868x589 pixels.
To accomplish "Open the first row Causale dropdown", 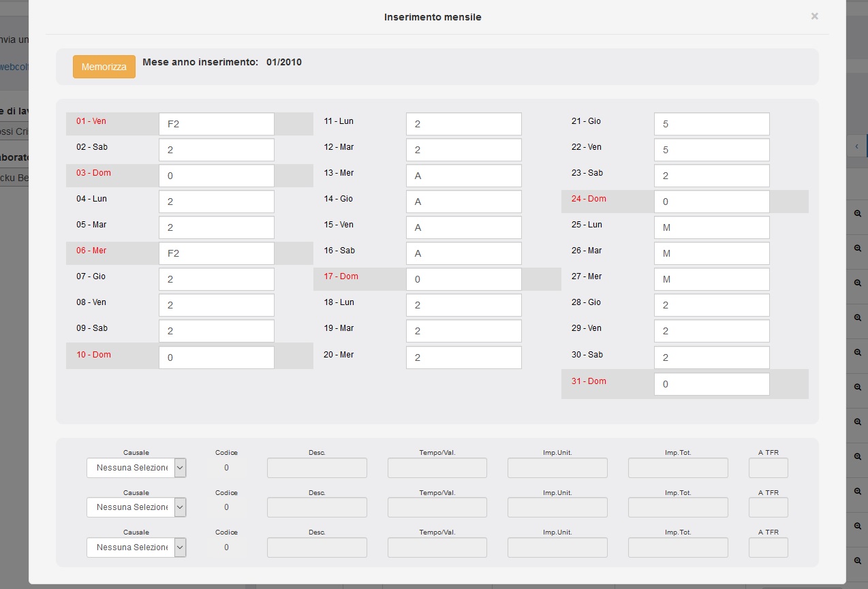I will click(x=136, y=468).
